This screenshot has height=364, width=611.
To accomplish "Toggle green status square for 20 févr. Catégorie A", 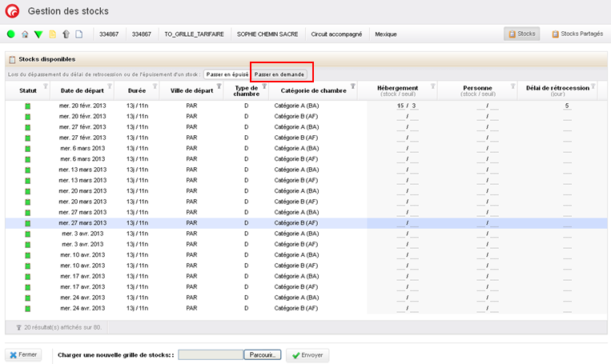I will coord(27,106).
